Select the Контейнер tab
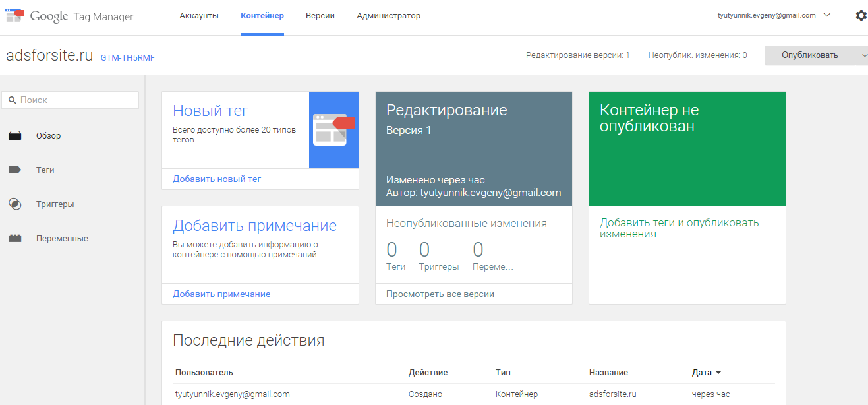Screen dimensions: 868x405 tap(262, 15)
